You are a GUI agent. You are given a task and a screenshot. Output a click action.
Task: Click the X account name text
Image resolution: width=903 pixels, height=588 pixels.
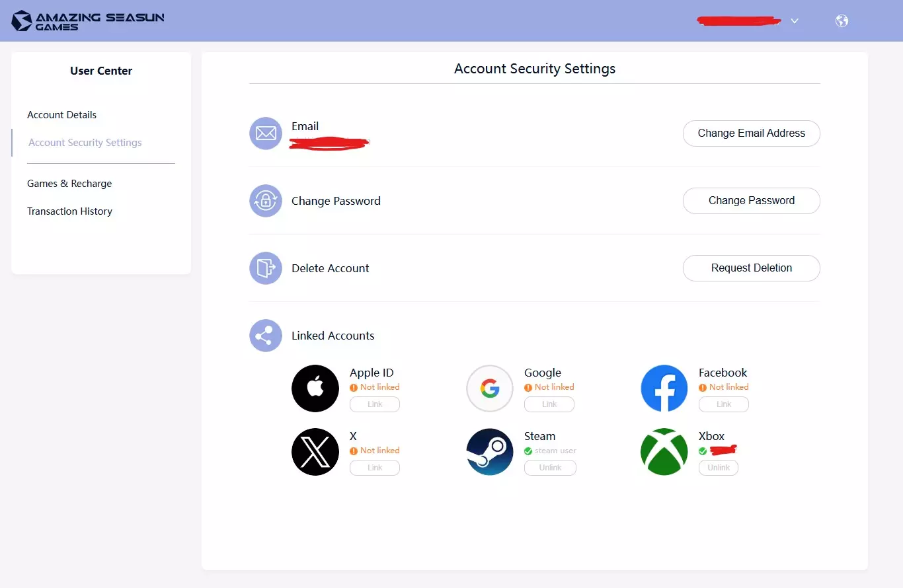click(353, 436)
